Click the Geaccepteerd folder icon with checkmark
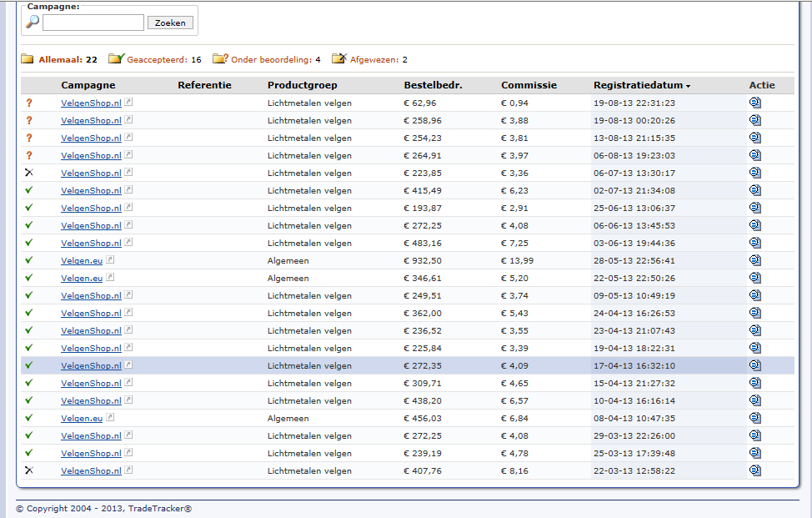 (x=117, y=58)
